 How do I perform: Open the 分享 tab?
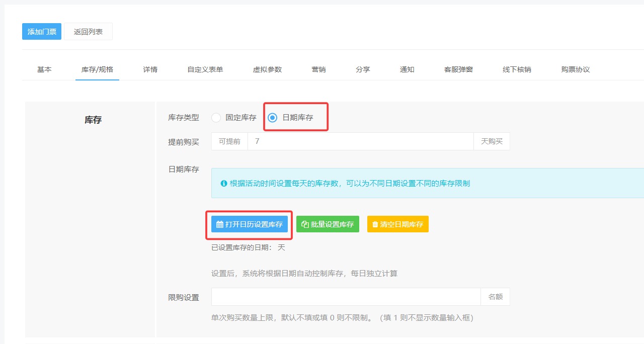[363, 69]
